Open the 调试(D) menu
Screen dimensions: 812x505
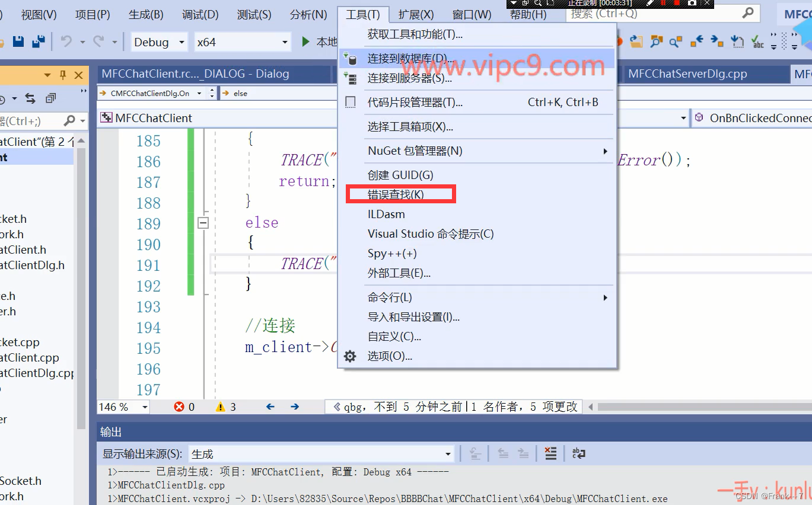tap(200, 14)
